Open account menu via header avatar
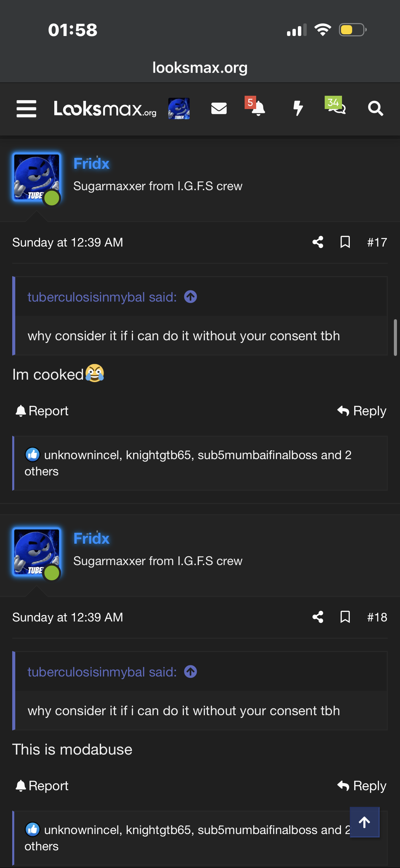The image size is (400, 868). [x=179, y=109]
